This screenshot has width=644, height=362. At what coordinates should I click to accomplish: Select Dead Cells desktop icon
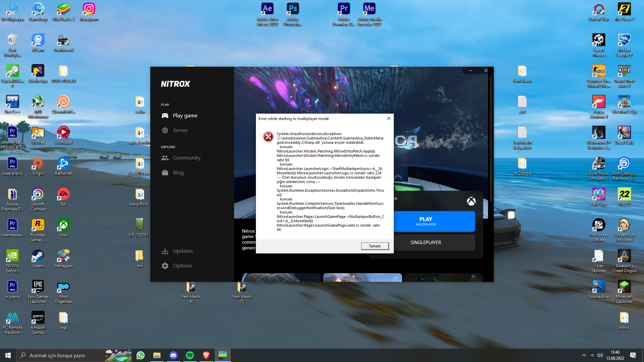pos(624,135)
